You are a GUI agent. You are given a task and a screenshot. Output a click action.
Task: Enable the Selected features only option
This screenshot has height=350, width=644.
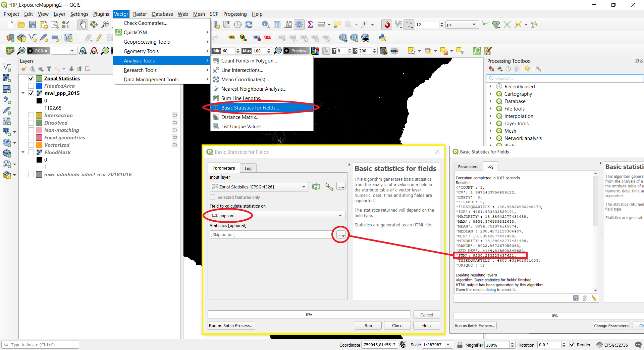tap(212, 197)
